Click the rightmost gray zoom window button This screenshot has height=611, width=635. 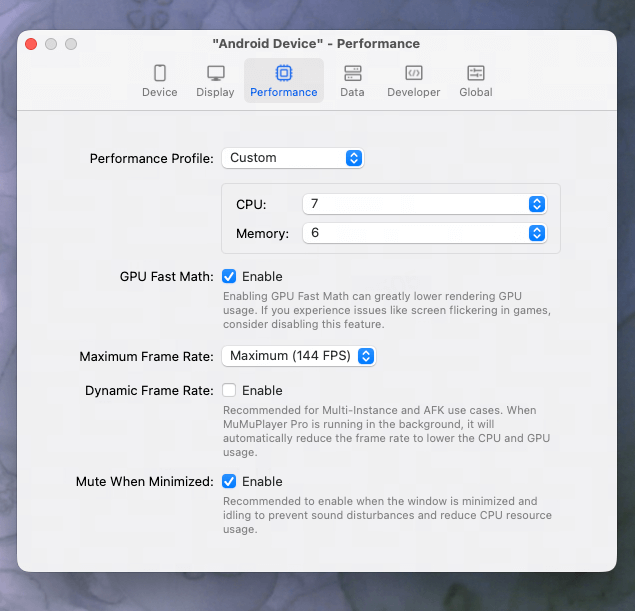coord(71,44)
